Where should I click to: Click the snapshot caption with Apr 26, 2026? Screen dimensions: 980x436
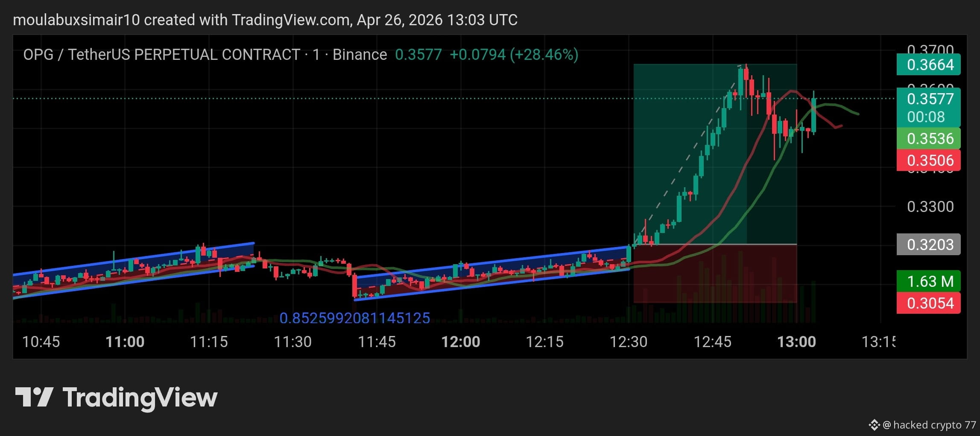[265, 20]
